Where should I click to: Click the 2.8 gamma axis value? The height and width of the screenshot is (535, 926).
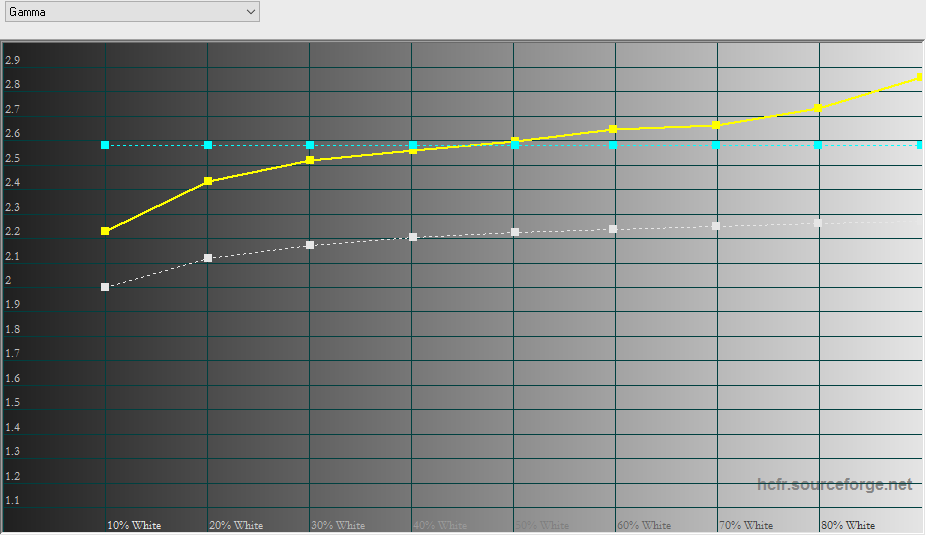[12, 84]
